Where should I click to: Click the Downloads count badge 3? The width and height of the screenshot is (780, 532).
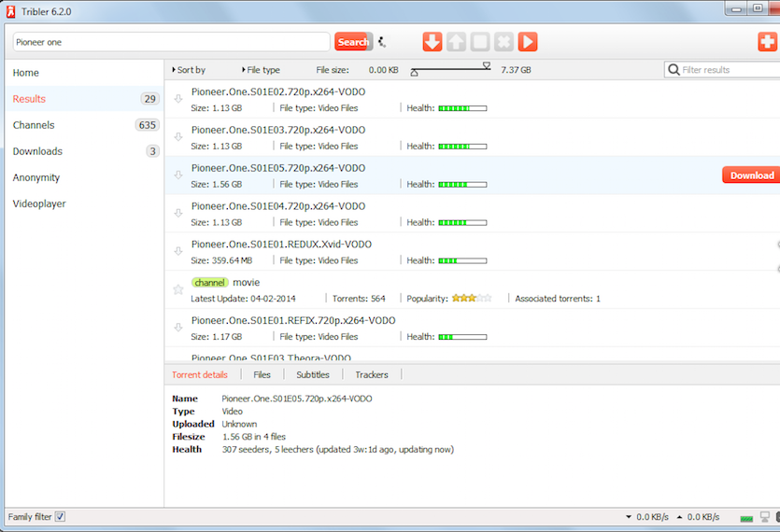152,151
